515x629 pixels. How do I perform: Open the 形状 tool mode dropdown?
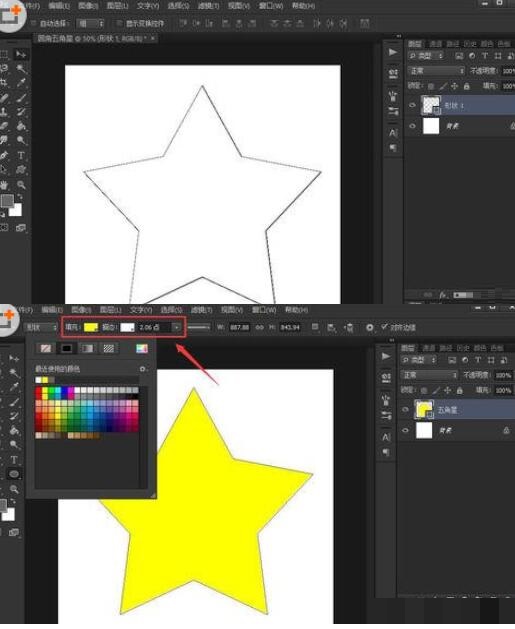tap(41, 327)
